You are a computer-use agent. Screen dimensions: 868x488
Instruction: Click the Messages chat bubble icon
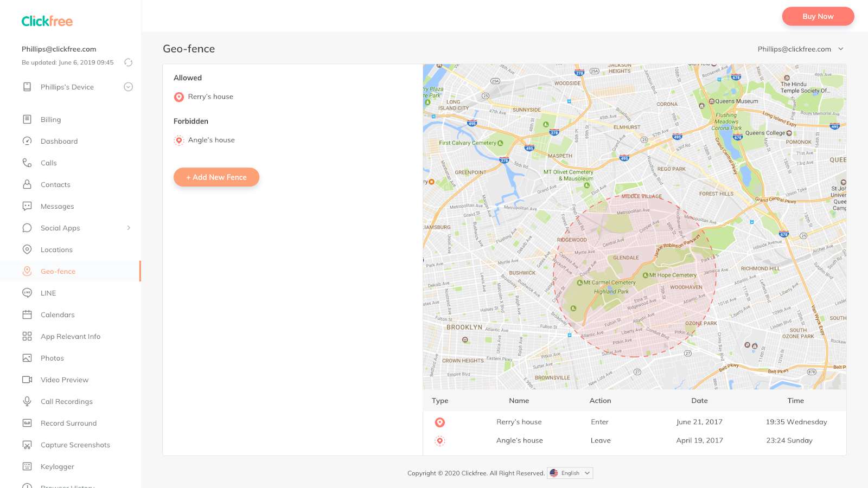(27, 206)
